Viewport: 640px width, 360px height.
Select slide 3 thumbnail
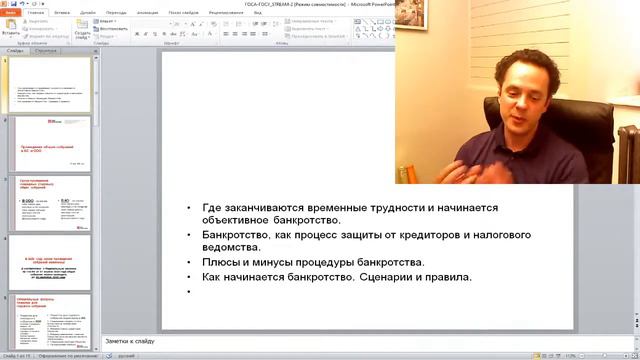coord(49,203)
